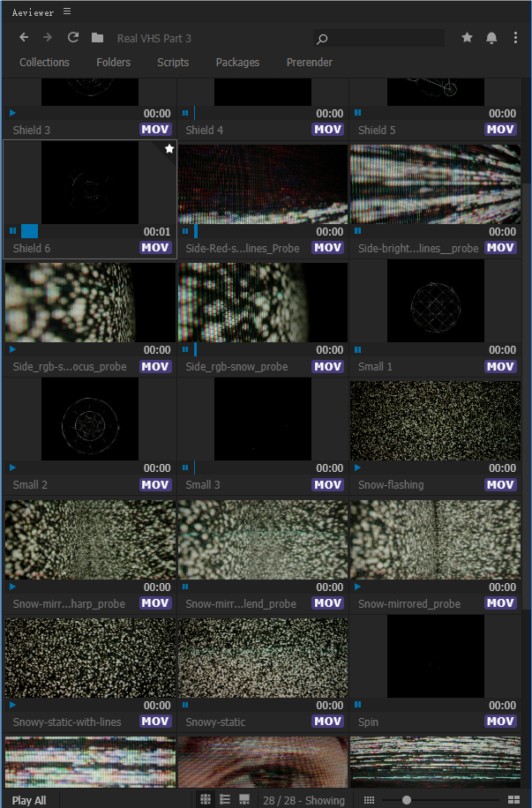Pause the Side-Red-s...lines_Probe clip
This screenshot has width=532, height=808.
point(185,231)
